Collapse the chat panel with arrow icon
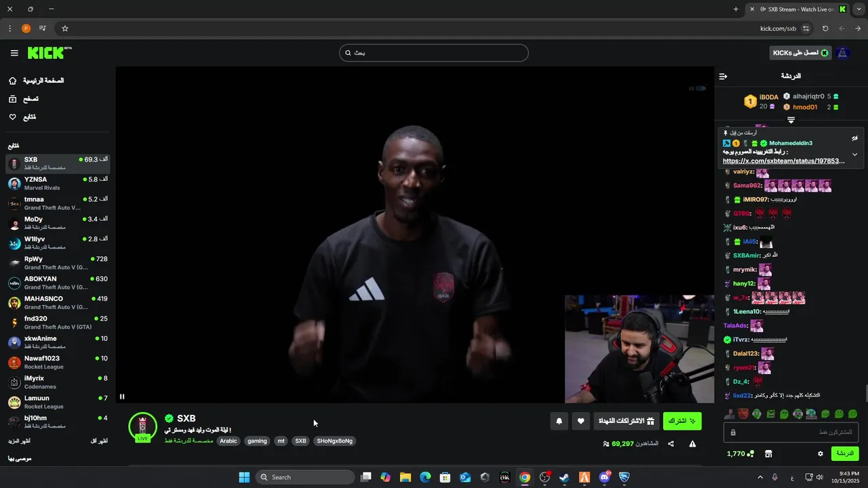 pyautogui.click(x=723, y=77)
